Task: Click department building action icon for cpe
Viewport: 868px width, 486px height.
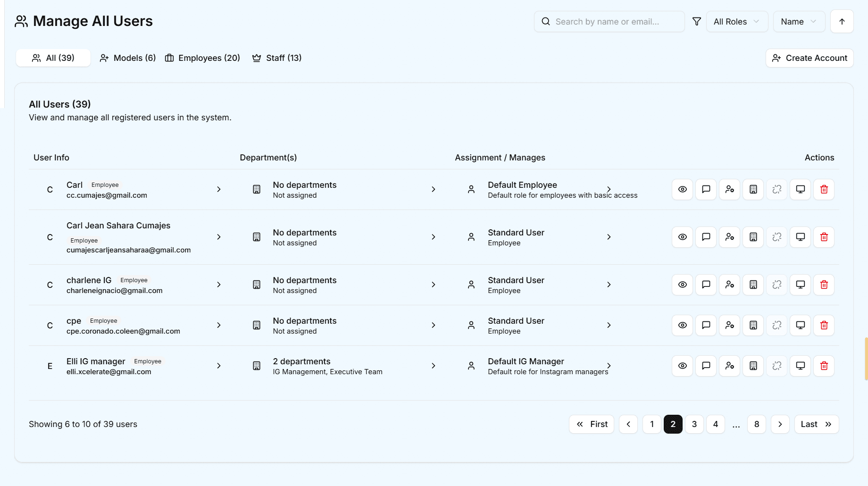Action: pos(753,325)
